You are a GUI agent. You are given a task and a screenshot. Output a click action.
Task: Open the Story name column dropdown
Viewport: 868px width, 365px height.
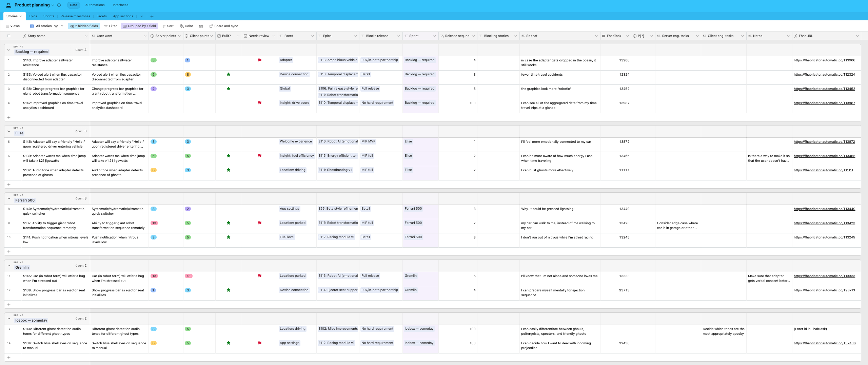[x=86, y=36]
